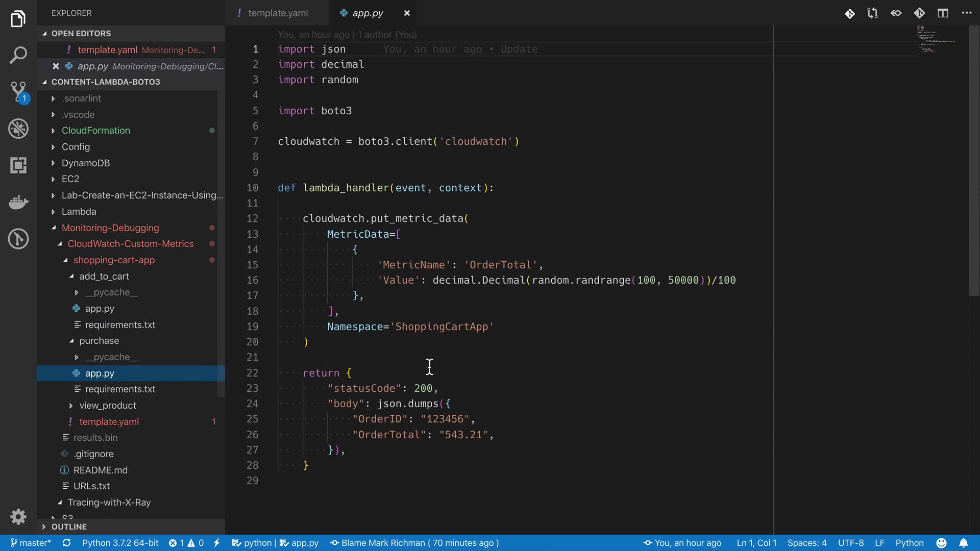Open the Docker view icon
Viewport: 980px width, 551px height.
[x=18, y=202]
